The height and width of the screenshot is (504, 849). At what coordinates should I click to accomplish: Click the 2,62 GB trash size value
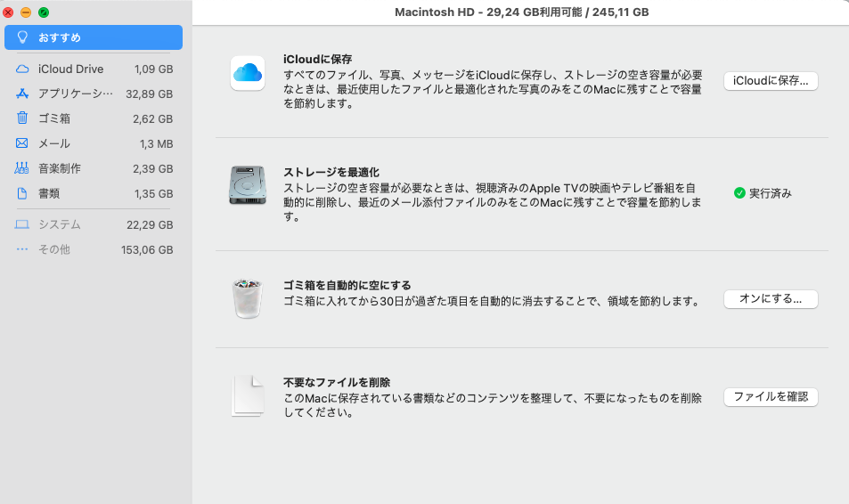tap(152, 119)
